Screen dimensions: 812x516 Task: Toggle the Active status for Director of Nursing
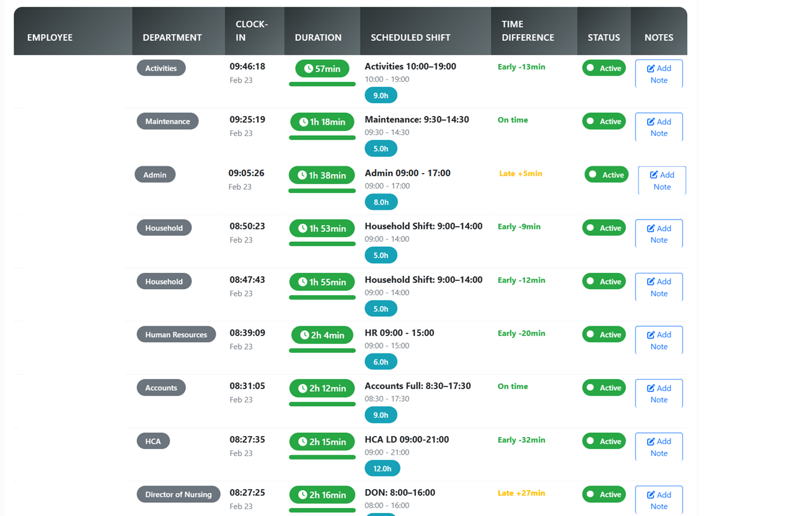[x=604, y=494]
